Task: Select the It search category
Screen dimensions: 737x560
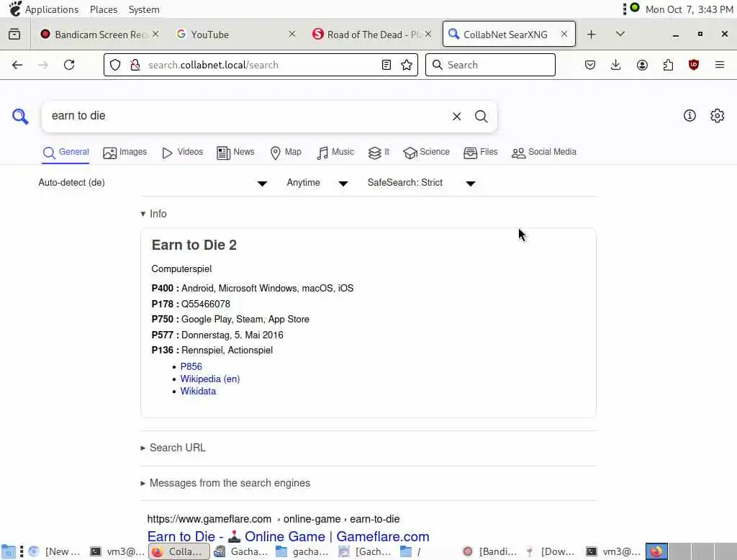Action: coord(379,153)
